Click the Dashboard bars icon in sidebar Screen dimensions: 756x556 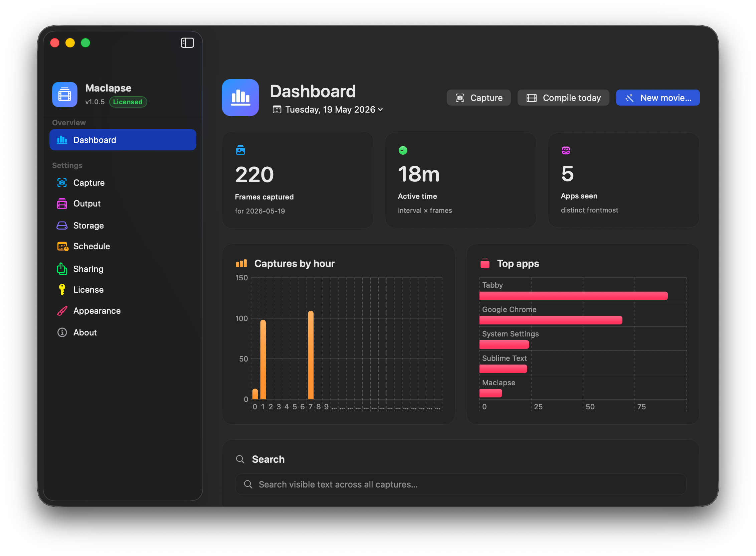[62, 140]
